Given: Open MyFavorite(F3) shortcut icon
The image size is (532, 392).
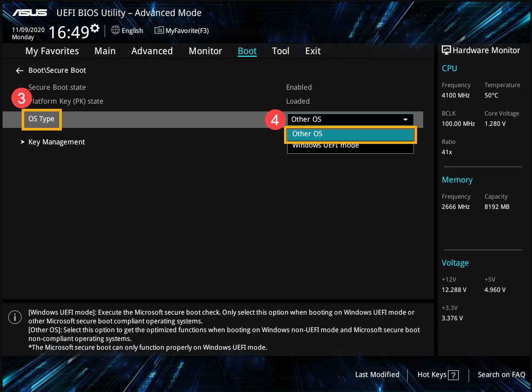Looking at the screenshot, I should [159, 30].
